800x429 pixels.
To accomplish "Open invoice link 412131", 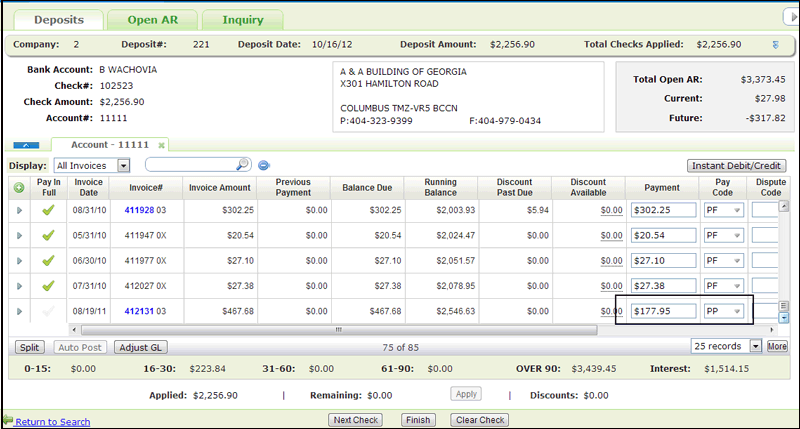I will [x=139, y=311].
